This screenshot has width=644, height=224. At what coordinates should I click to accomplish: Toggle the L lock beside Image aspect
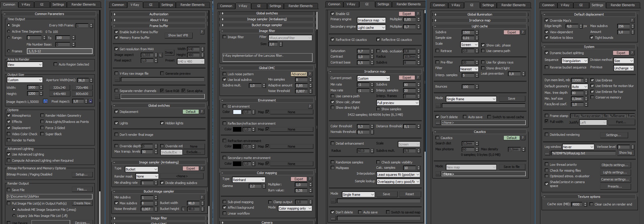pyautogui.click(x=160, y=55)
